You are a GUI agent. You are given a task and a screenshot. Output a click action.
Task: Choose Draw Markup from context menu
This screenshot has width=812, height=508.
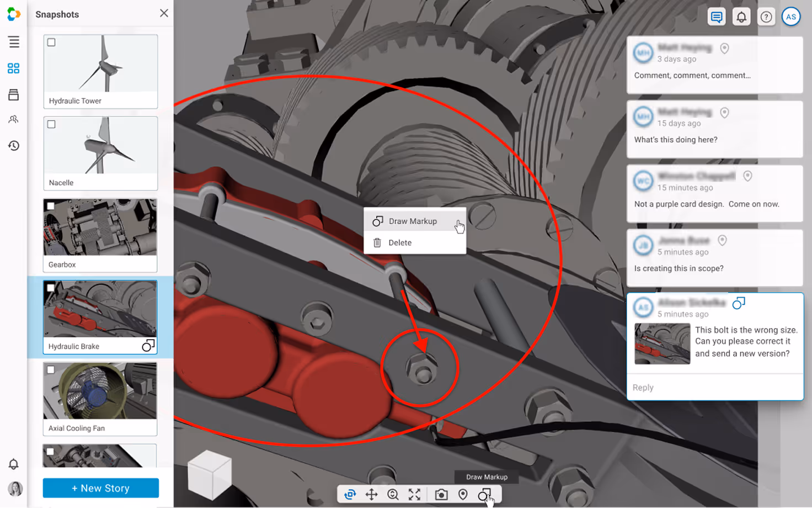pyautogui.click(x=415, y=221)
